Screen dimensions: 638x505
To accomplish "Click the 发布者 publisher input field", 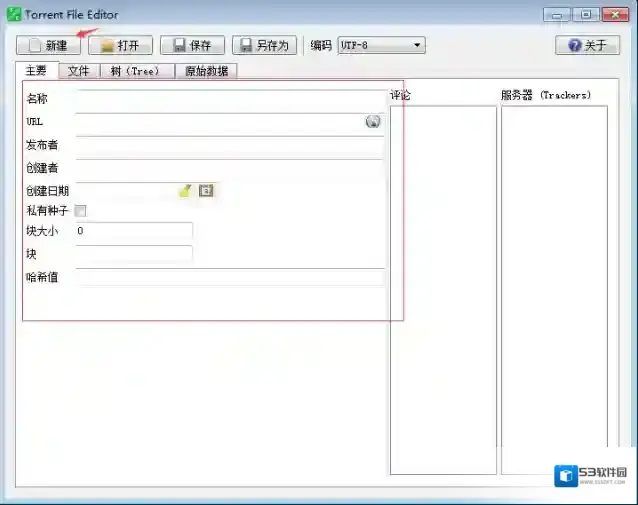I will click(x=228, y=146).
